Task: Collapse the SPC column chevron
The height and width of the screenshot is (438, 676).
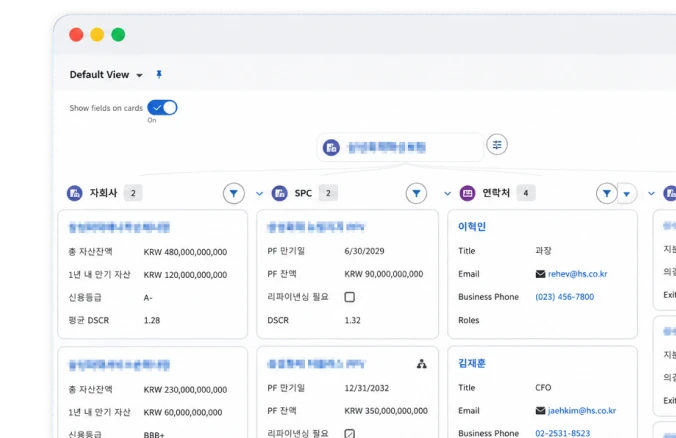Action: pos(260,194)
